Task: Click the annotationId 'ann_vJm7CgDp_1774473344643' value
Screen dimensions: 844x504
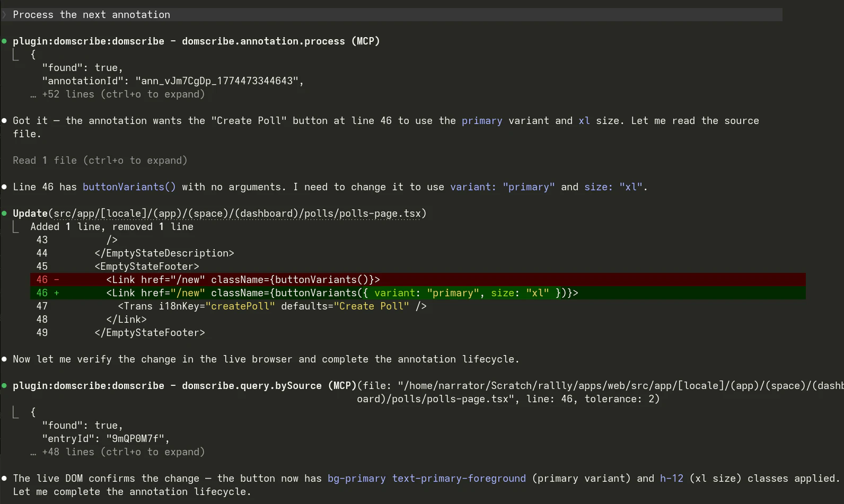Action: [x=217, y=81]
